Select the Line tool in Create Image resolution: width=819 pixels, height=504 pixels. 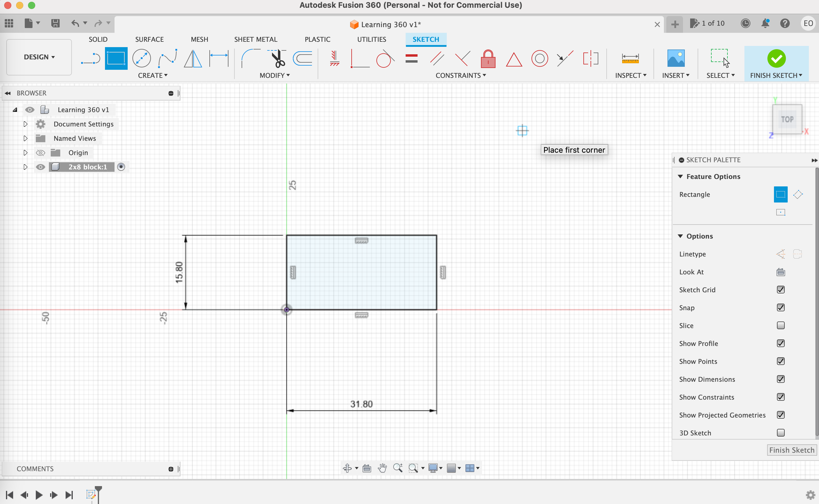pyautogui.click(x=90, y=58)
